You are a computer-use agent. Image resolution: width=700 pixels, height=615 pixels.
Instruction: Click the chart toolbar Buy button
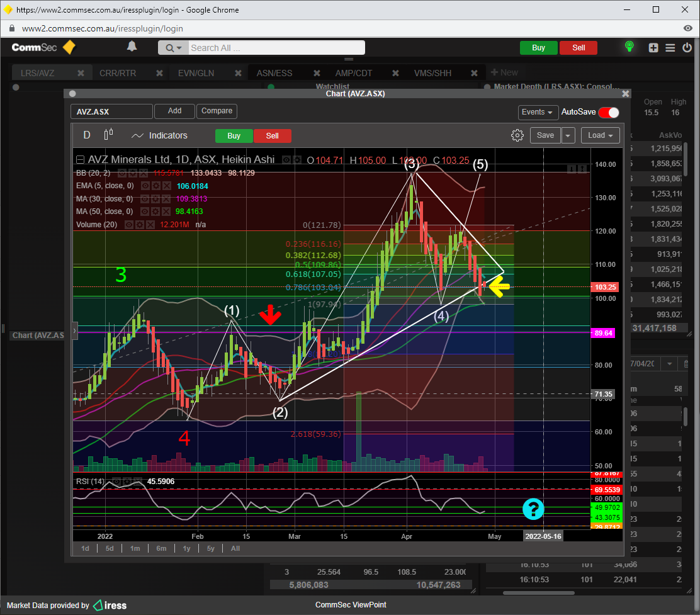click(234, 136)
